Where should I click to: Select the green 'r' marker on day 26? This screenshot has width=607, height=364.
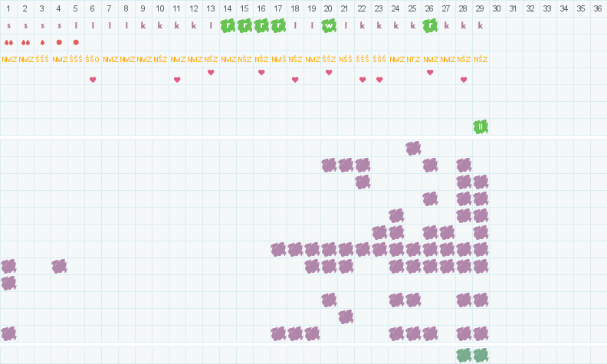tap(430, 25)
